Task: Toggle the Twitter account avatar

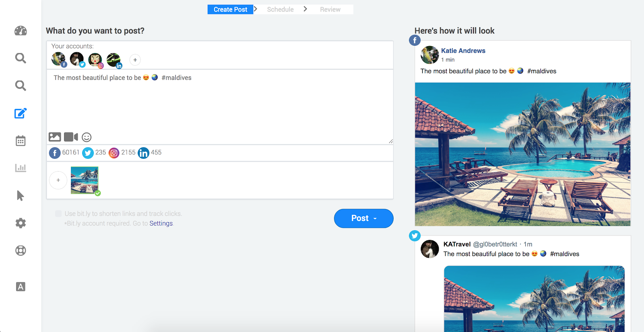Action: click(x=77, y=59)
